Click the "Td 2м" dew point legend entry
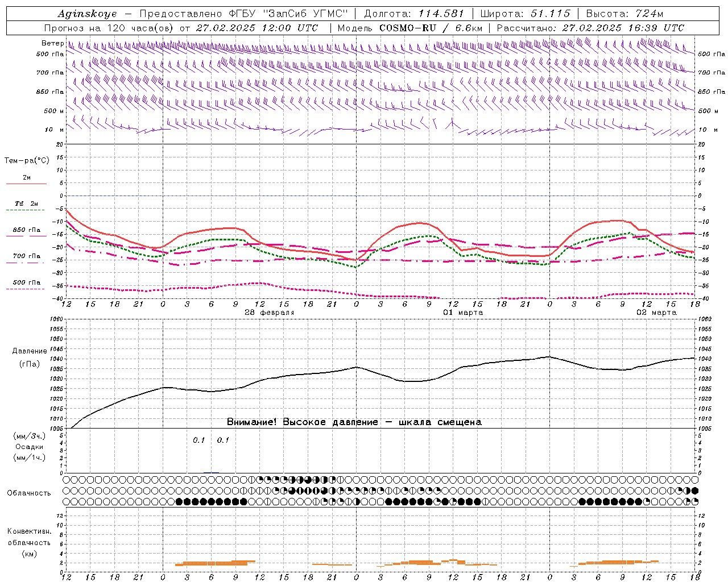The image size is (728, 582). [x=26, y=203]
